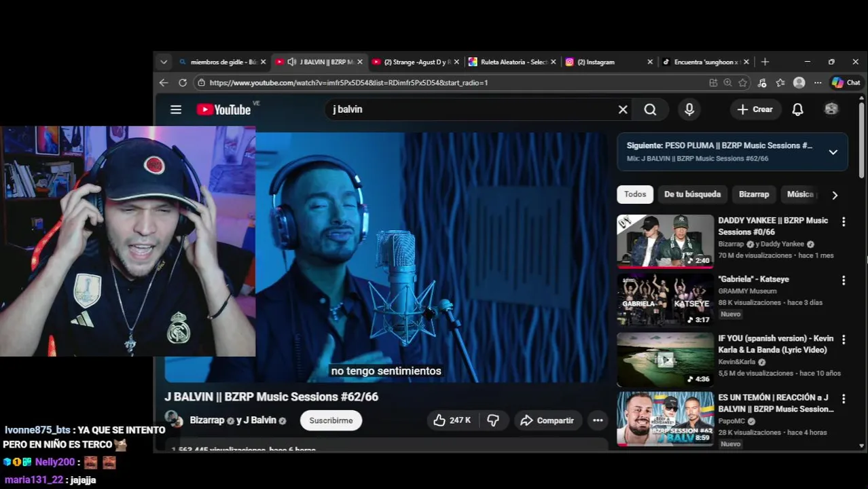Open options menu for ES UN TEMÓN video
Screen dimensions: 868x489
[x=844, y=399]
